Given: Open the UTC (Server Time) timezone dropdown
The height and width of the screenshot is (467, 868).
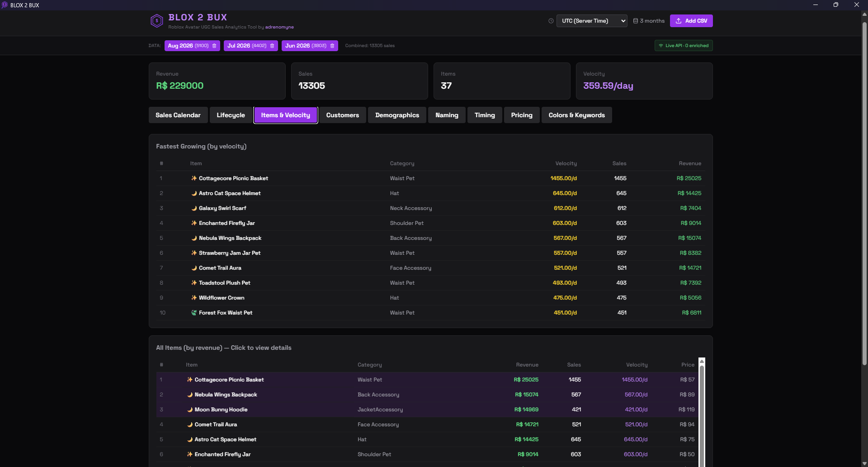Looking at the screenshot, I should tap(592, 21).
